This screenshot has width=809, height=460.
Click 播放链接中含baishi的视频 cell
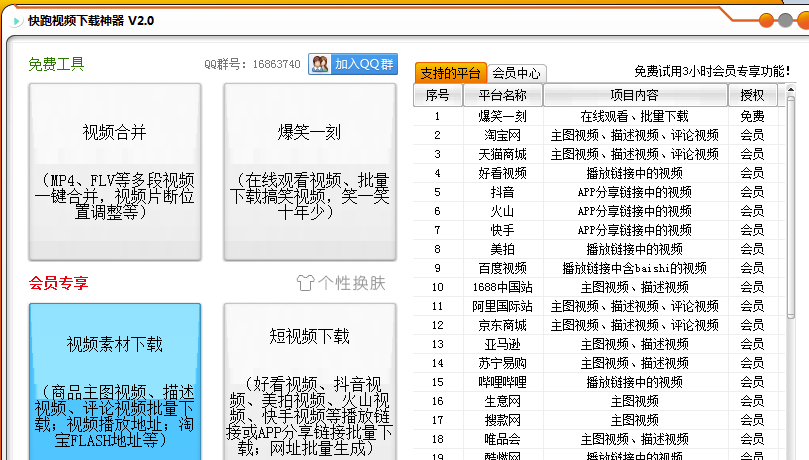click(x=635, y=268)
